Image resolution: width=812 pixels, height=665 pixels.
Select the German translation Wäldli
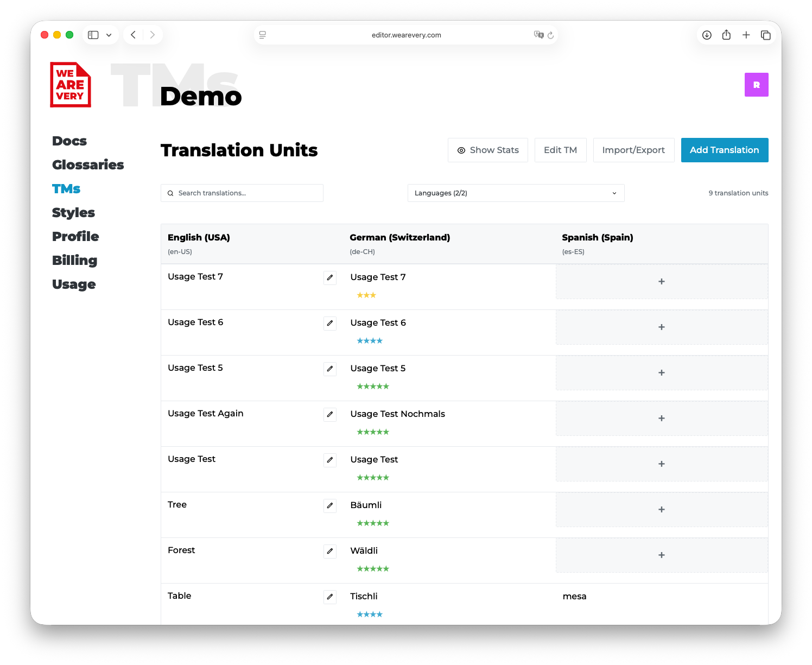(x=364, y=551)
